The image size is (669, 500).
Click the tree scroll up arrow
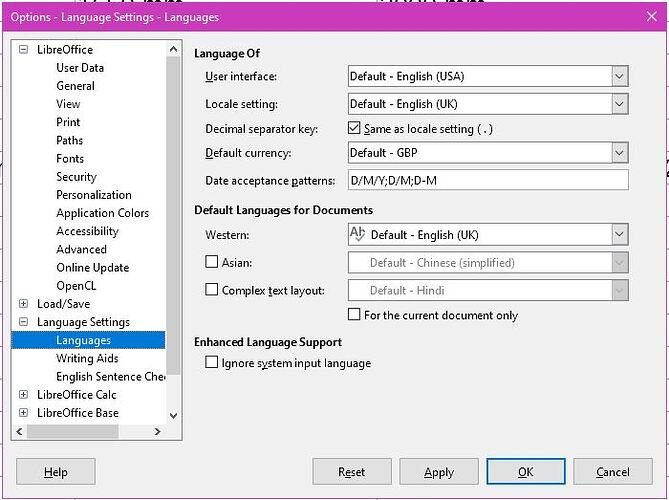(174, 49)
